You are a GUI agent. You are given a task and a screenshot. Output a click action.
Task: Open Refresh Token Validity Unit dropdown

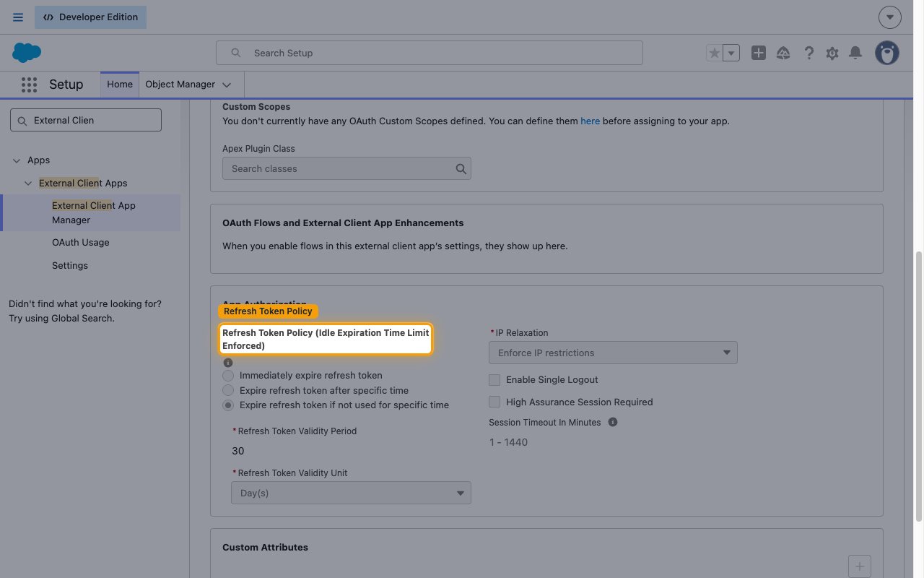[351, 493]
